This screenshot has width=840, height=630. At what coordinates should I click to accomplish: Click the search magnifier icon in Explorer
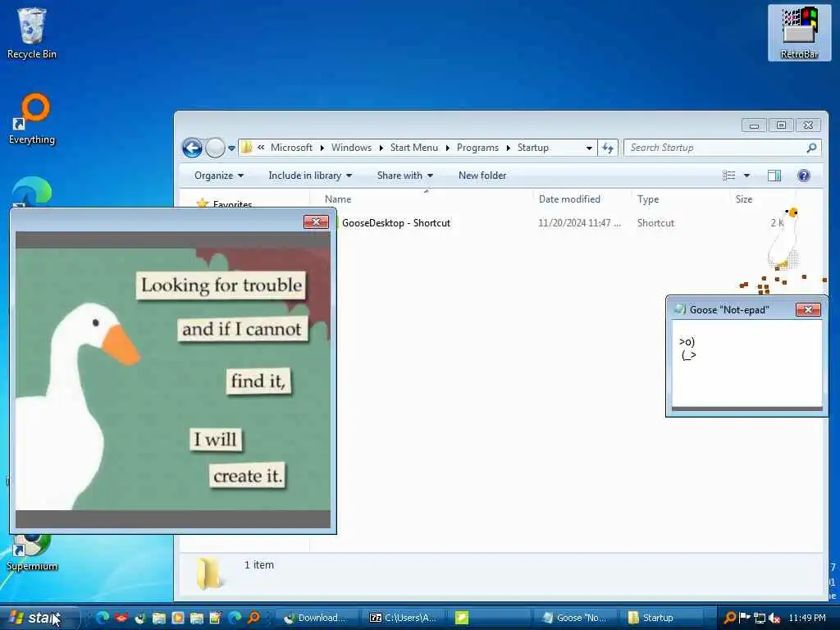pyautogui.click(x=811, y=148)
